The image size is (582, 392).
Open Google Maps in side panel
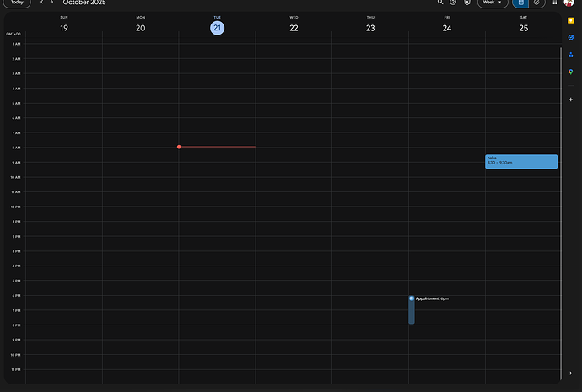click(x=570, y=72)
